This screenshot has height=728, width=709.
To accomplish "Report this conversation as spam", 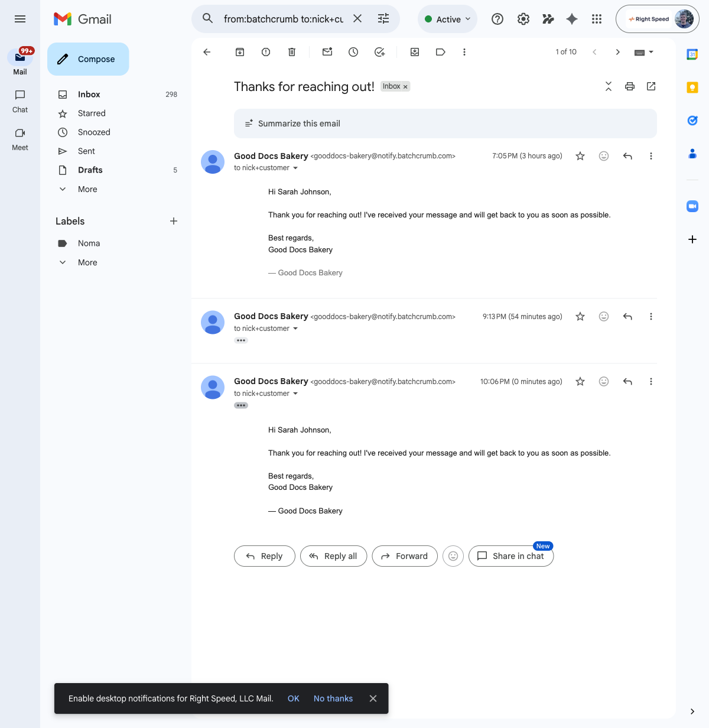I will [266, 52].
